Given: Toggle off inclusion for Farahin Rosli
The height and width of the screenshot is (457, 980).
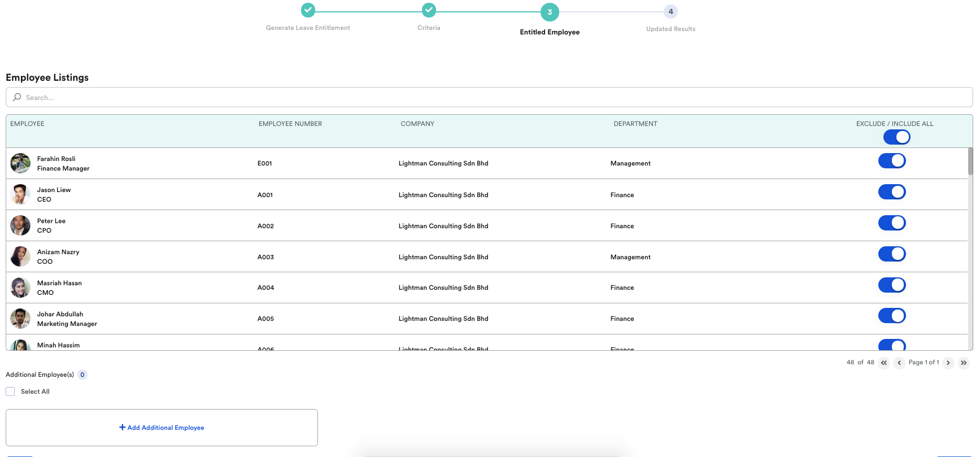Looking at the screenshot, I should click(892, 161).
